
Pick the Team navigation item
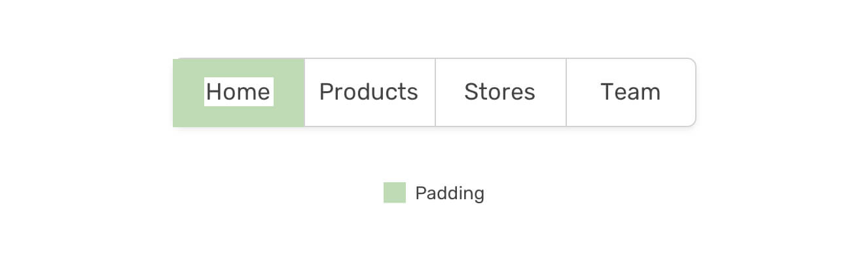click(x=630, y=92)
